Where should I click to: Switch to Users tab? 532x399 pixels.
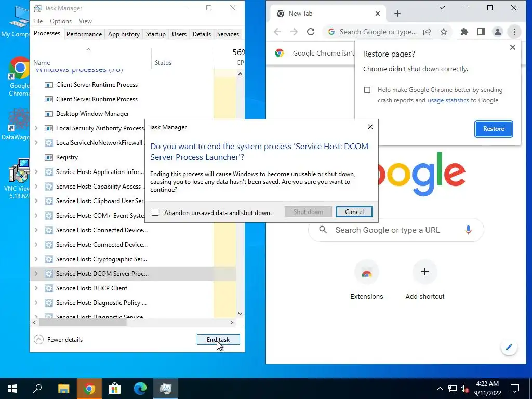179,34
